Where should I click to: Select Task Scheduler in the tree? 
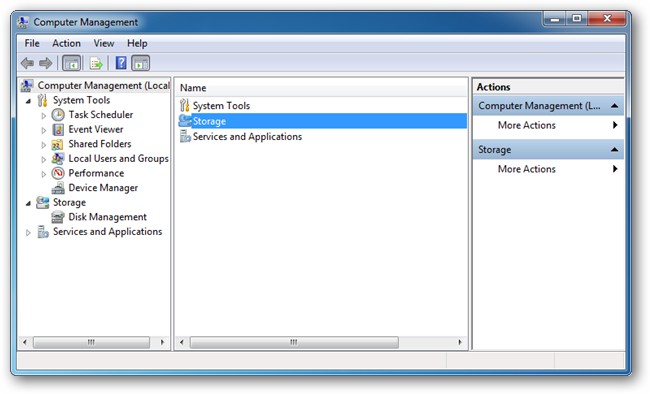click(101, 114)
